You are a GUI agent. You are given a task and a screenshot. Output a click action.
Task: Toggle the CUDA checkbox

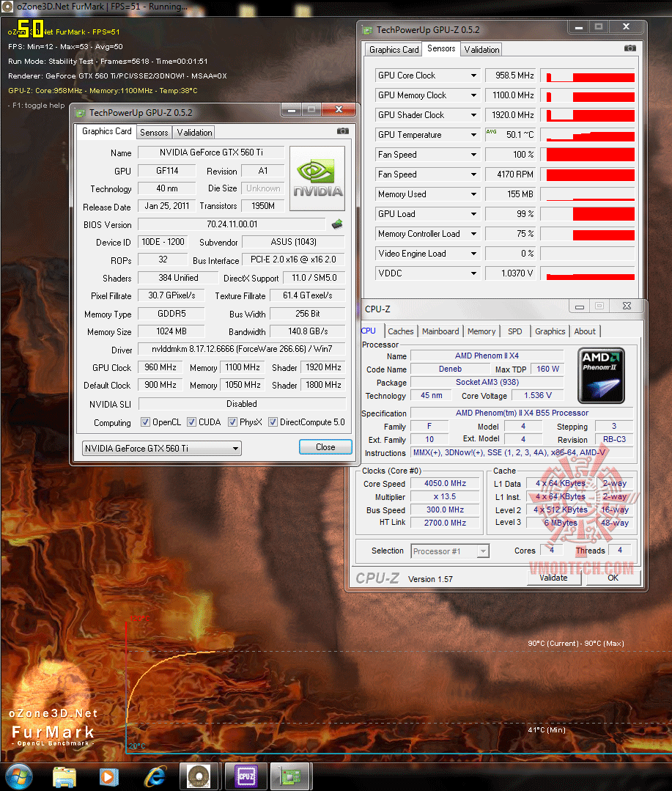tap(191, 422)
